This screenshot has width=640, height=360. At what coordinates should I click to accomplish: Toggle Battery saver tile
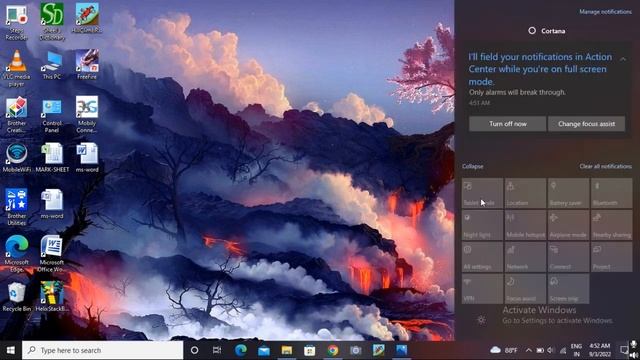point(568,193)
